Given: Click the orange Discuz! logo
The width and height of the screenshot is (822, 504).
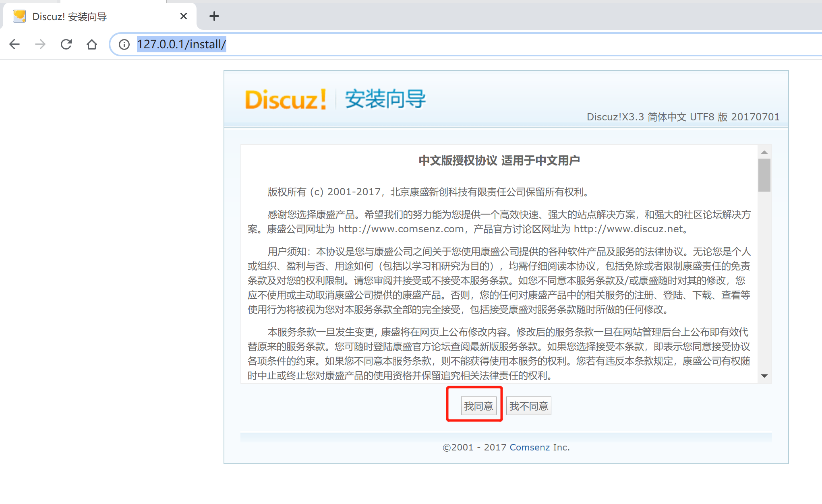Looking at the screenshot, I should pos(285,99).
